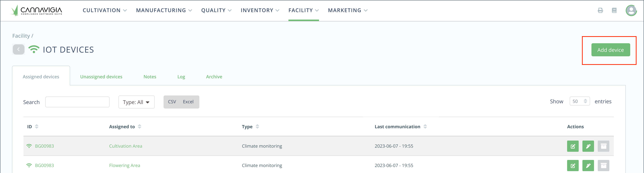Sort table by Last communication
The height and width of the screenshot is (173, 644).
tap(425, 127)
